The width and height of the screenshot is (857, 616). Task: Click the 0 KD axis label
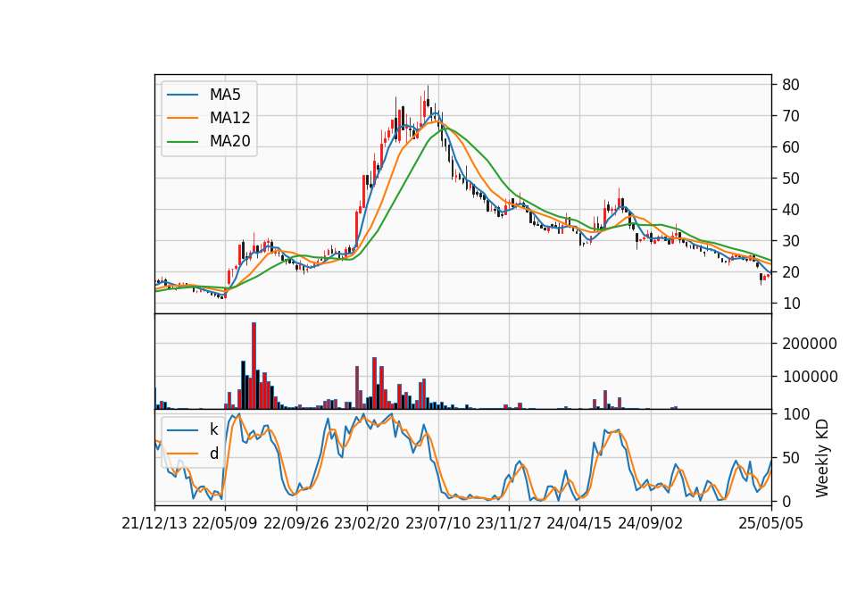pyautogui.click(x=786, y=501)
